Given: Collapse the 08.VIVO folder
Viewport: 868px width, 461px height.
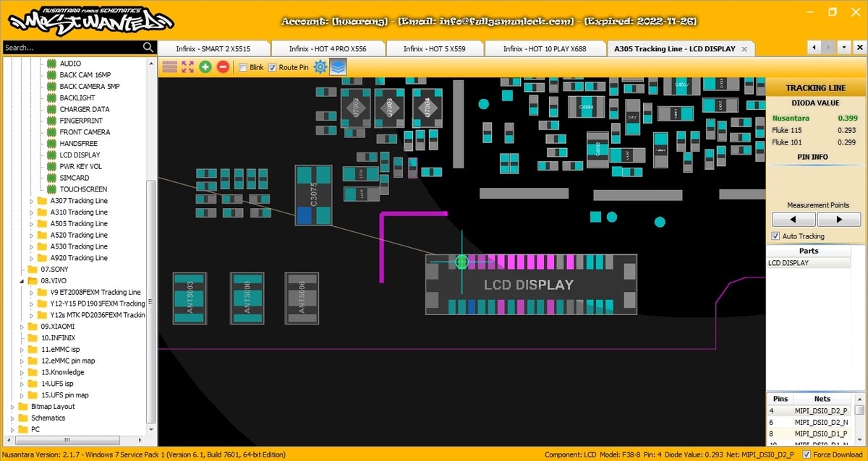Looking at the screenshot, I should tap(22, 281).
